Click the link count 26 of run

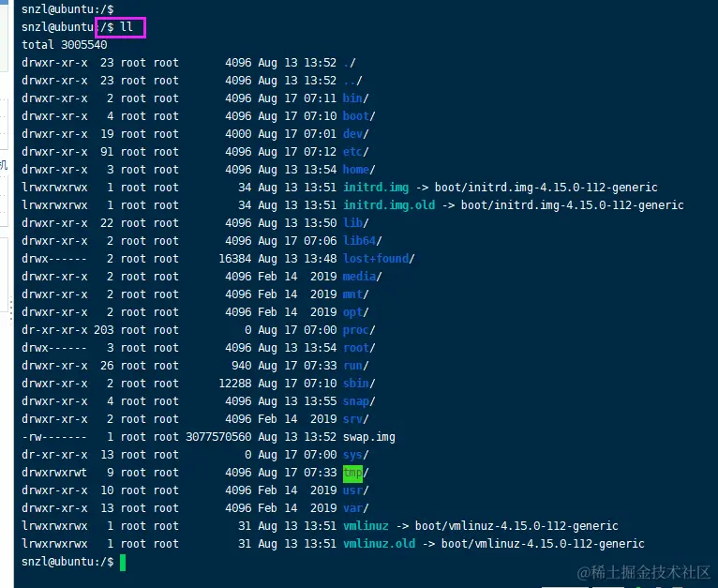(107, 366)
